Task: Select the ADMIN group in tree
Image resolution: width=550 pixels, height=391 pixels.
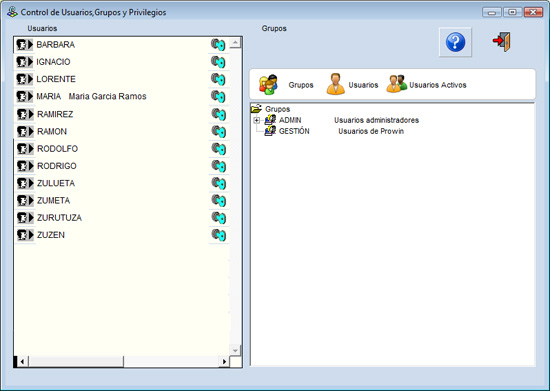Action: 290,120
